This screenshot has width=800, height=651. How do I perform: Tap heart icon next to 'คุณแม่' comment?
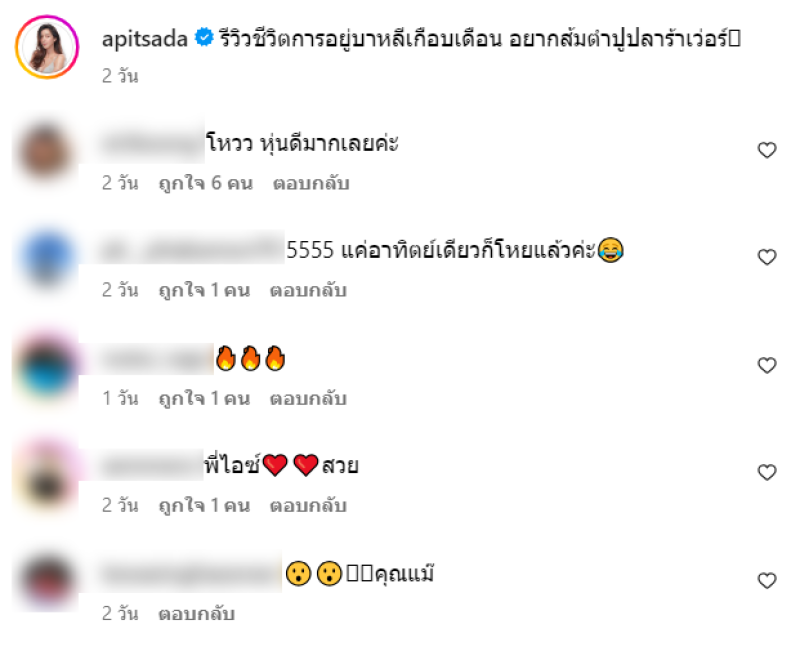766,581
